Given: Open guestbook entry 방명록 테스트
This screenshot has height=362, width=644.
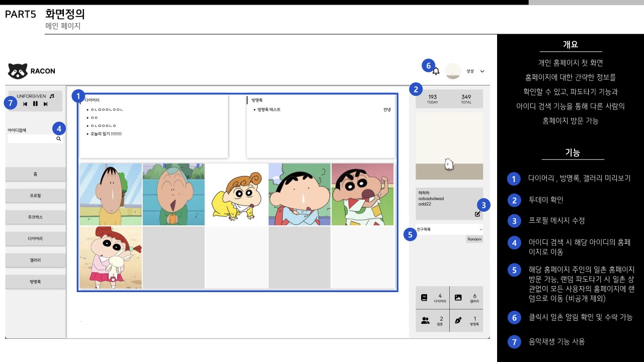Looking at the screenshot, I should (269, 110).
